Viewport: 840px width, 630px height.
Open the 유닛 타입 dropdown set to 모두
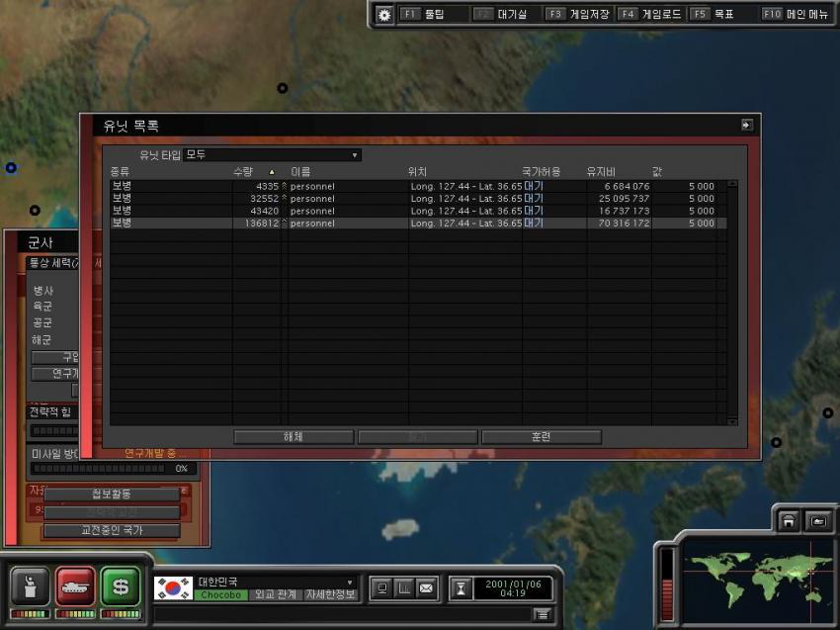click(x=272, y=155)
